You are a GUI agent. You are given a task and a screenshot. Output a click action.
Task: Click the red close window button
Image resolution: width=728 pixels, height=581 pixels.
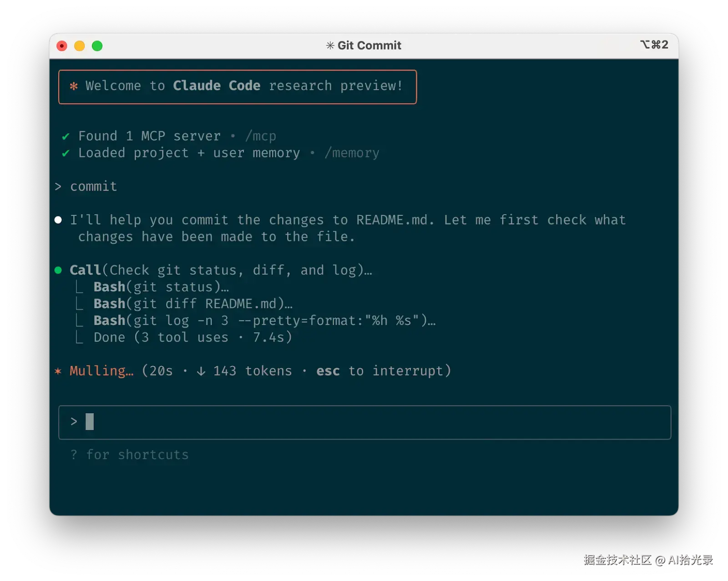(x=62, y=46)
